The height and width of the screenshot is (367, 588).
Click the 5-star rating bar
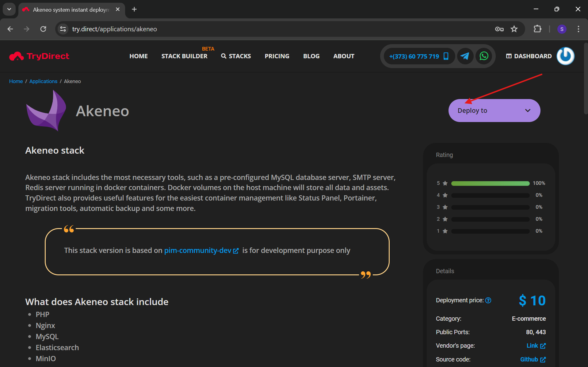(490, 183)
